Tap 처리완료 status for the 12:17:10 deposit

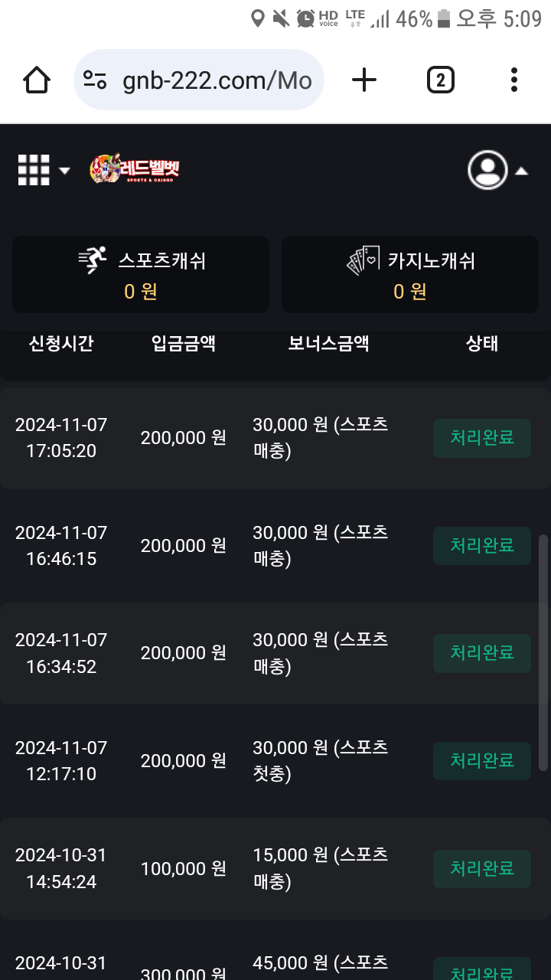481,760
